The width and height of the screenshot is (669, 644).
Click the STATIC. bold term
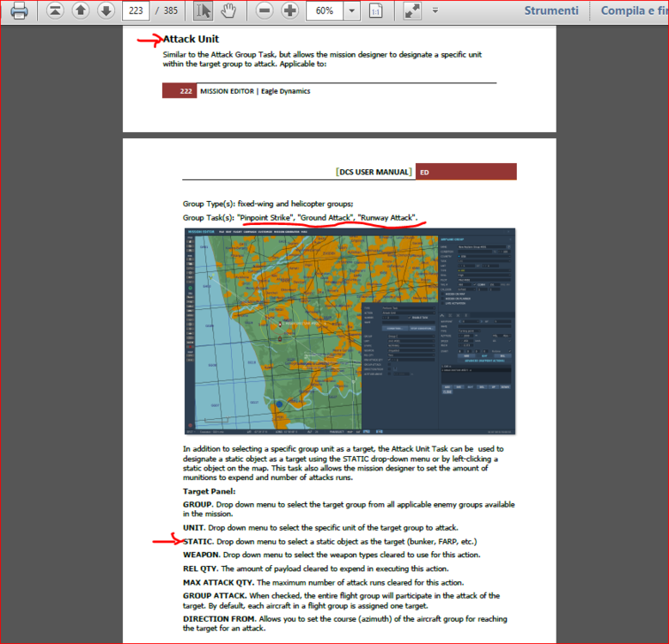(198, 542)
